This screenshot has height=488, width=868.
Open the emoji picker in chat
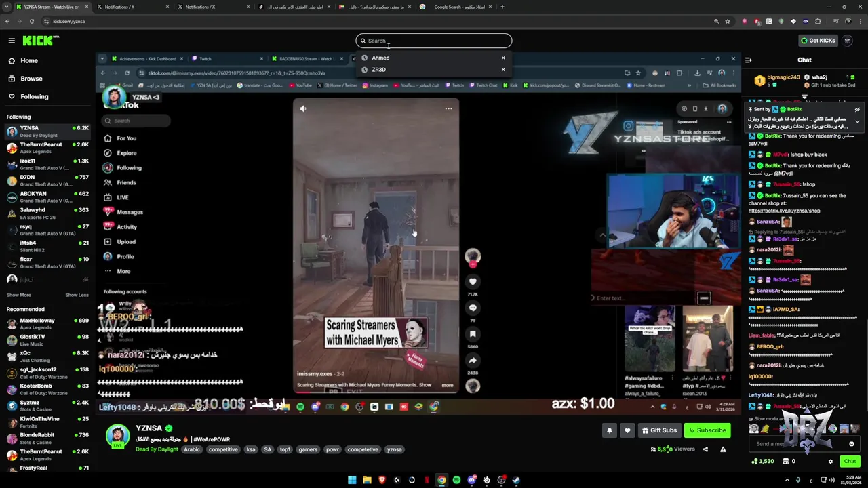[x=851, y=444]
